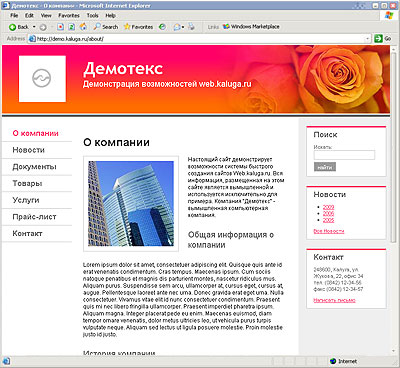Open the Favorites menu
This screenshot has height=368, width=400.
[69, 15]
